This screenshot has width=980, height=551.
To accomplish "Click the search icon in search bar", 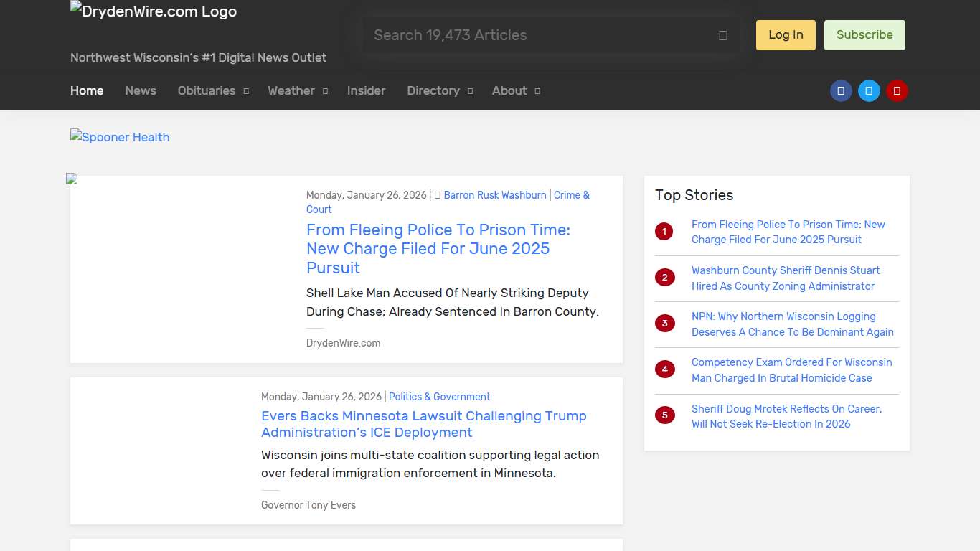I will [x=722, y=36].
